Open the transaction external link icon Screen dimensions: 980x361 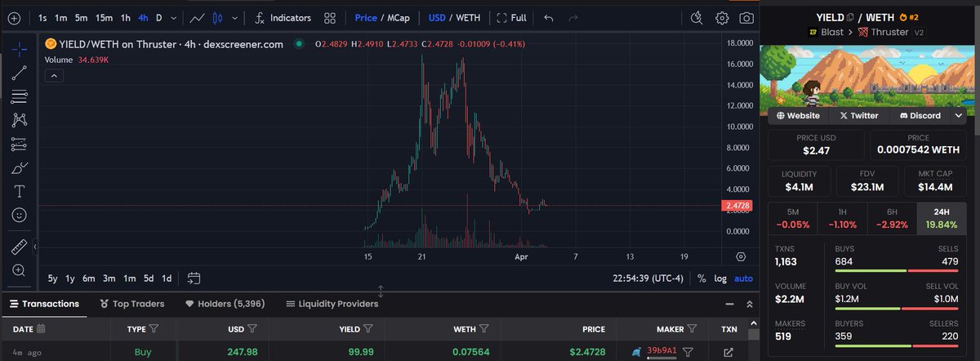(x=728, y=353)
